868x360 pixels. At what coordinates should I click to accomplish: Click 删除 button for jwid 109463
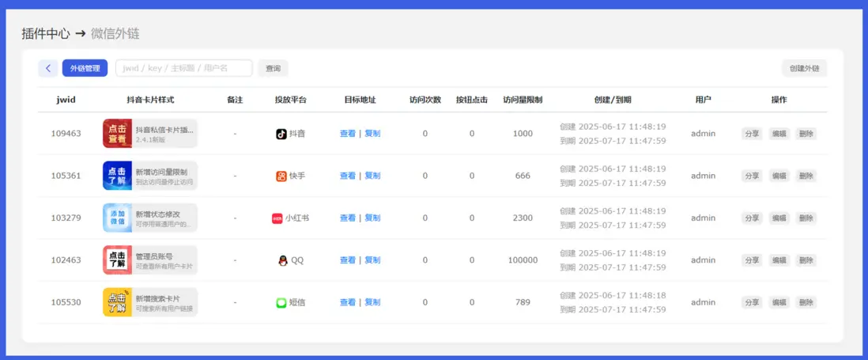point(806,134)
